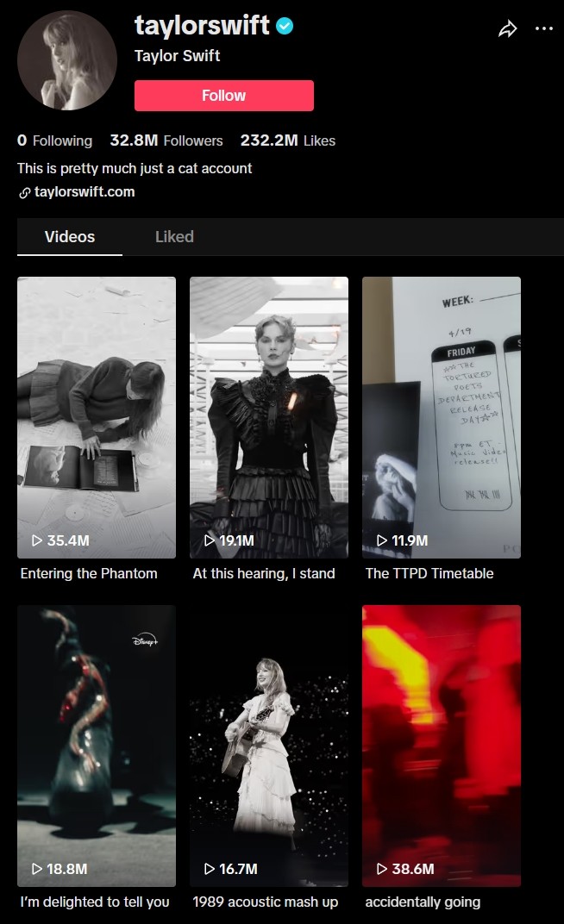Viewport: 564px width, 924px height.
Task: Click the 16.7M view count
Action: click(238, 869)
